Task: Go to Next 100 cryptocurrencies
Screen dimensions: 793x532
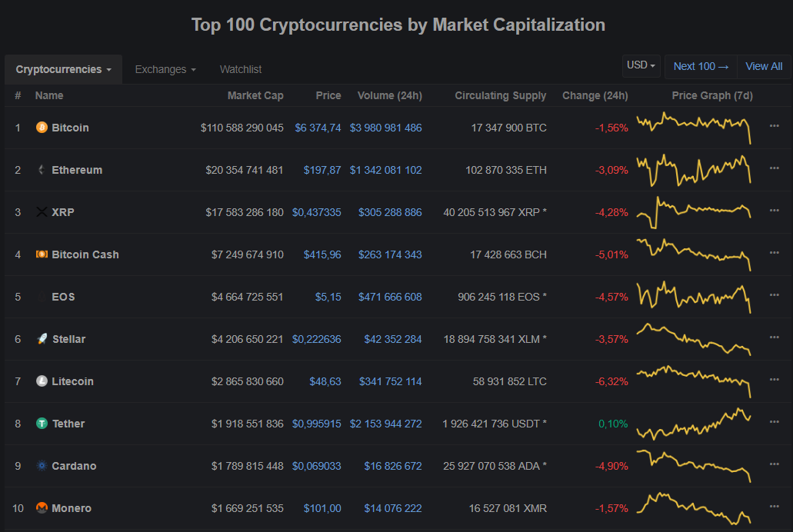Action: click(701, 66)
